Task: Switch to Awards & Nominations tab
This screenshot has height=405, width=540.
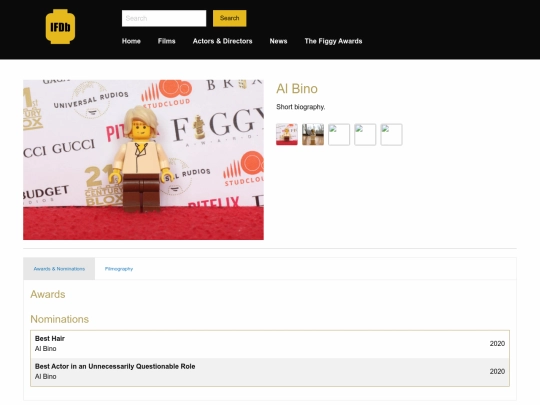Action: coord(59,269)
